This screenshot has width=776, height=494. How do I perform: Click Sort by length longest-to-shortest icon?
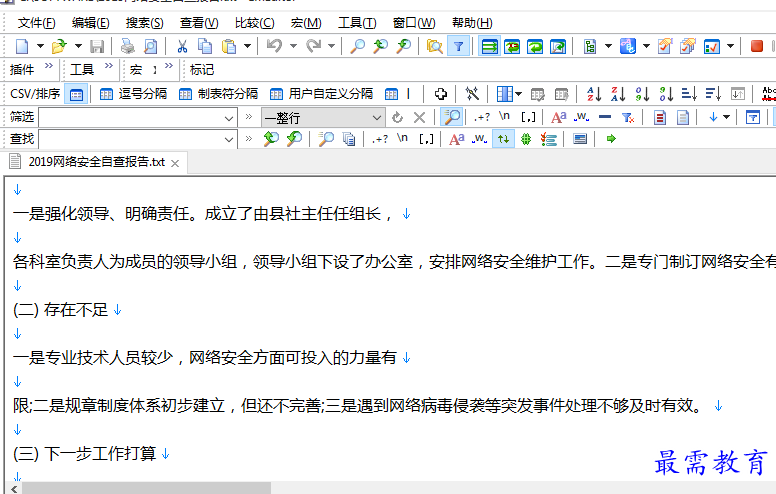coord(713,94)
